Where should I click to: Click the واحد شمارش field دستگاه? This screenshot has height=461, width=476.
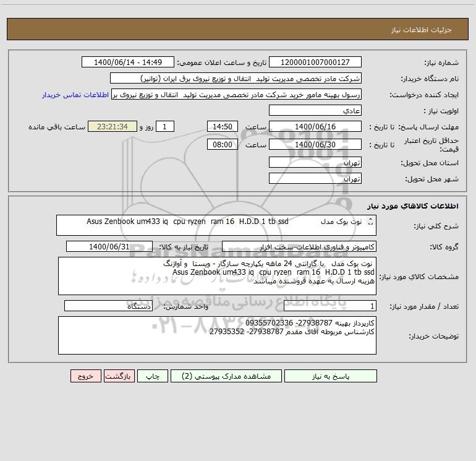(108, 306)
